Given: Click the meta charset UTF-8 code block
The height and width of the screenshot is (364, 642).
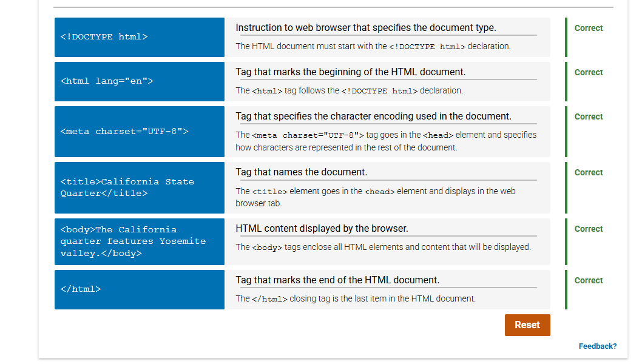Looking at the screenshot, I should tap(139, 132).
